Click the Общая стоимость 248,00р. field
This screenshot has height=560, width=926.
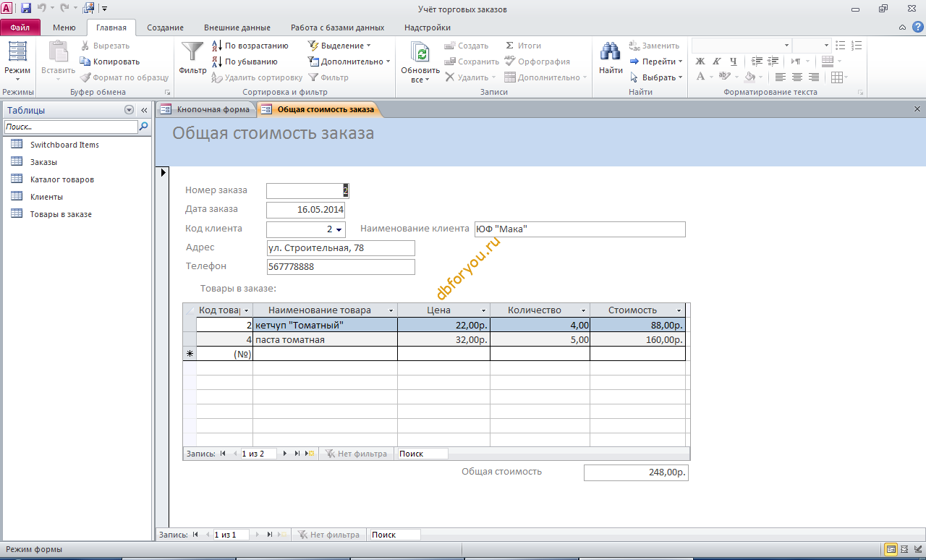pyautogui.click(x=636, y=472)
